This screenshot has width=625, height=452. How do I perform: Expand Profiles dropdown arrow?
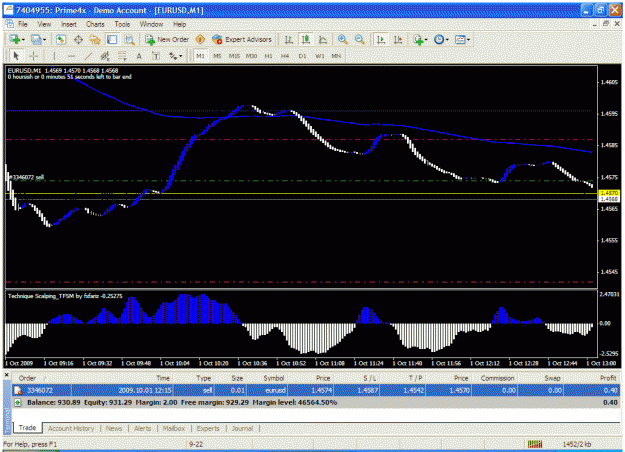coord(44,40)
